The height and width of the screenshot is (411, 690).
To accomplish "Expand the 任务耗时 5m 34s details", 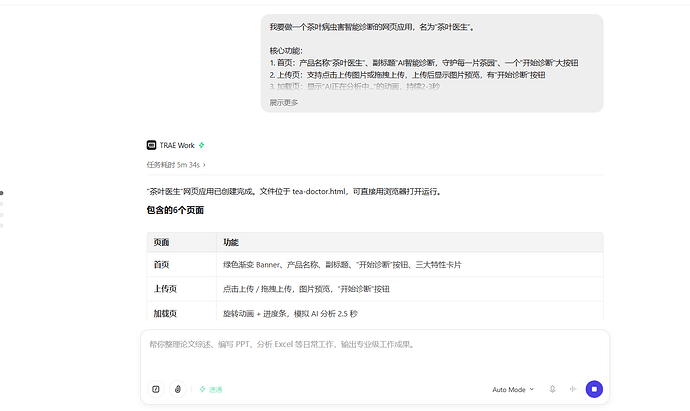I will click(176, 165).
